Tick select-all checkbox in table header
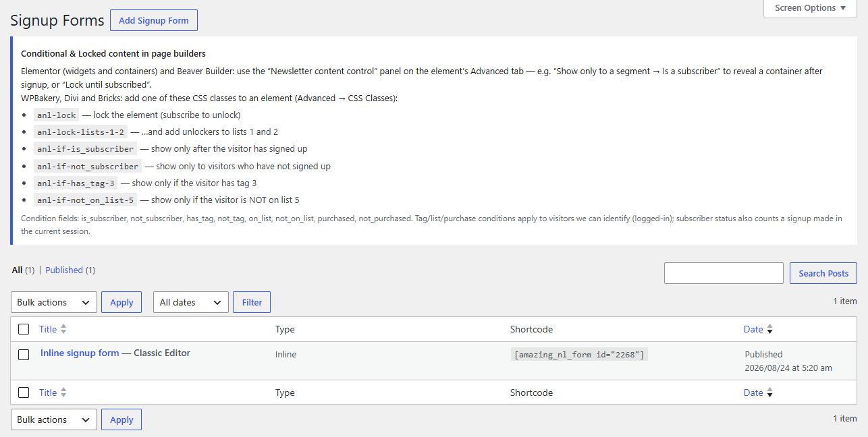This screenshot has width=868, height=437. pos(24,329)
